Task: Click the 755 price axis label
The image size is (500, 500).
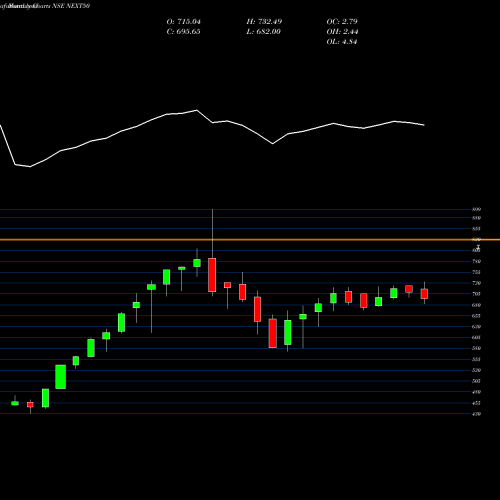Action: coord(476,272)
